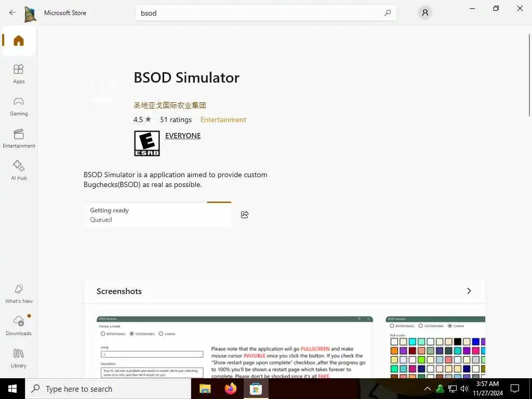Image resolution: width=532 pixels, height=399 pixels.
Task: Click the Microsoft Store logo icon
Action: [x=30, y=14]
